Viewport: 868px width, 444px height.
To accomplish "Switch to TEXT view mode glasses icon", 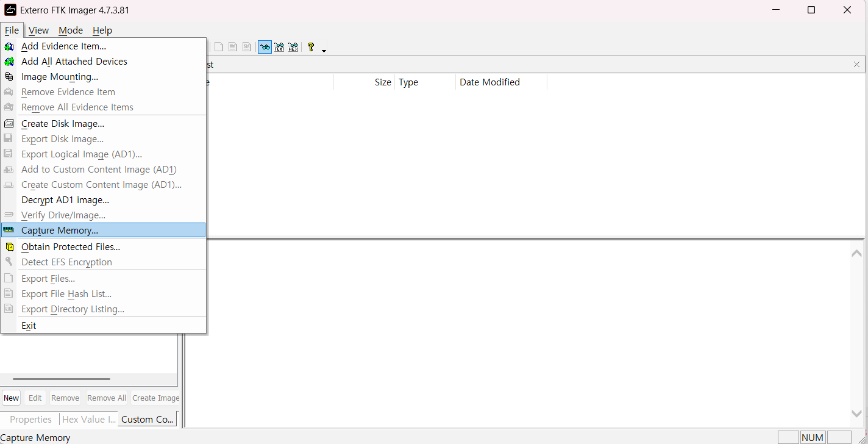I will click(279, 47).
